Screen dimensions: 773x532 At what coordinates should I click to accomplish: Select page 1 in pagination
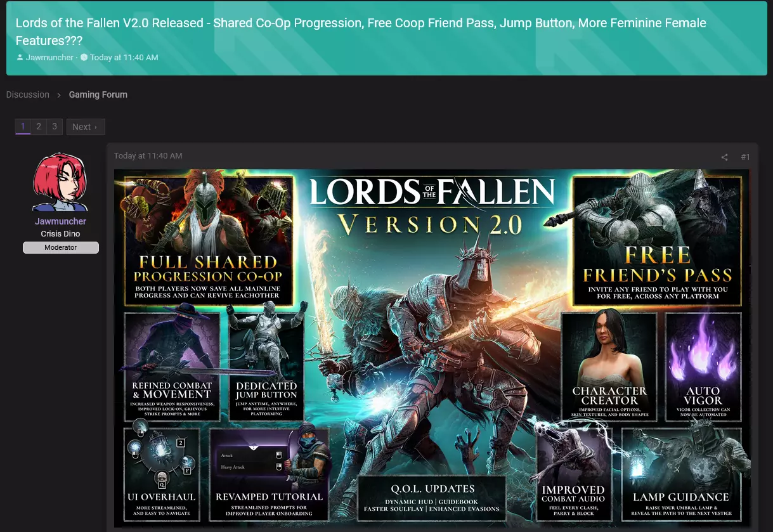pos(23,127)
